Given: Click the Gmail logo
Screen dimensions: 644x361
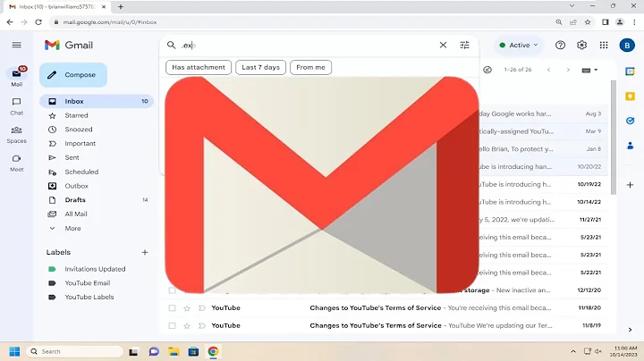Looking at the screenshot, I should [x=69, y=45].
